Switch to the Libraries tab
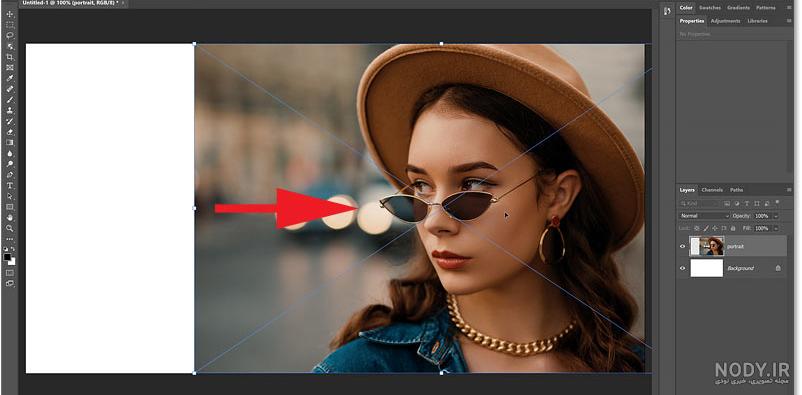802x395 pixels. tap(757, 21)
